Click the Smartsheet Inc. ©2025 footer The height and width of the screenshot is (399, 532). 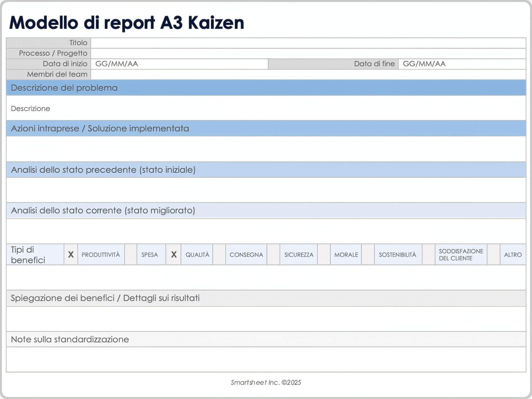pos(265,382)
